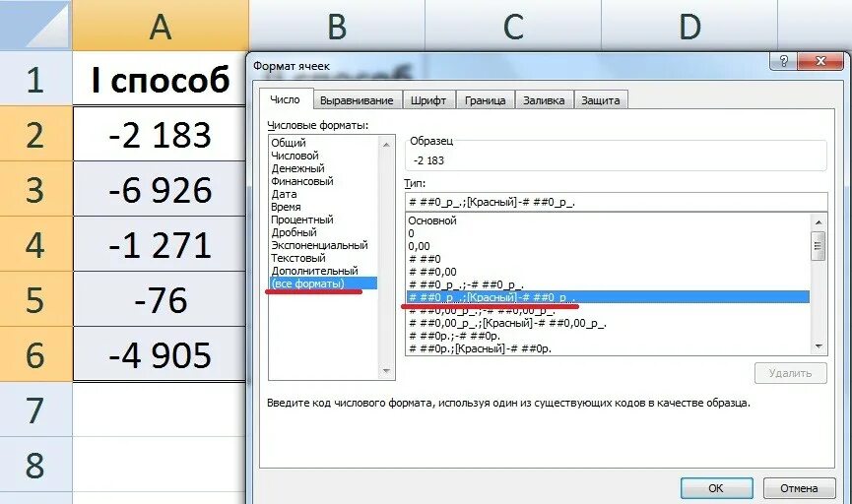
Task: Select column B header
Action: [x=337, y=25]
